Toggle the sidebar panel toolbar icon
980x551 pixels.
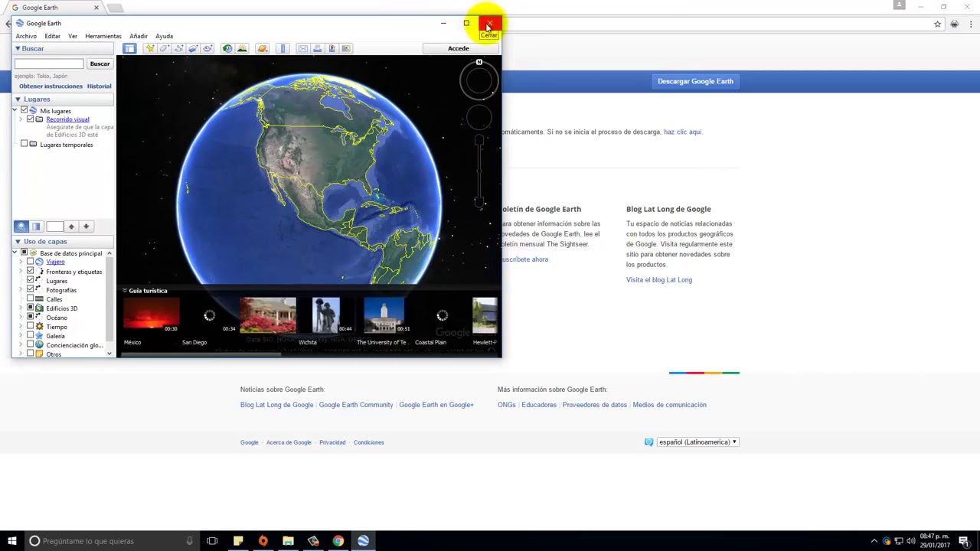point(129,48)
